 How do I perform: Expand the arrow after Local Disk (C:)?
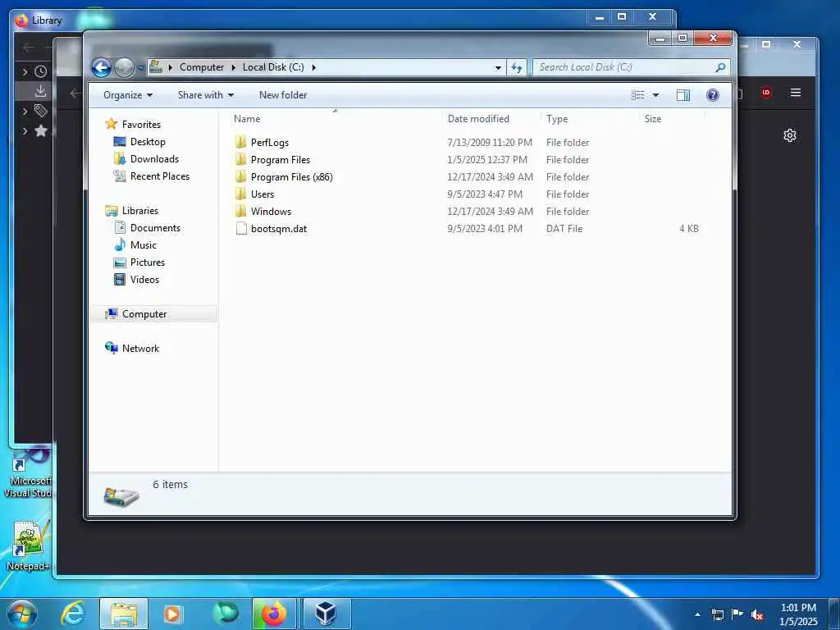(314, 67)
